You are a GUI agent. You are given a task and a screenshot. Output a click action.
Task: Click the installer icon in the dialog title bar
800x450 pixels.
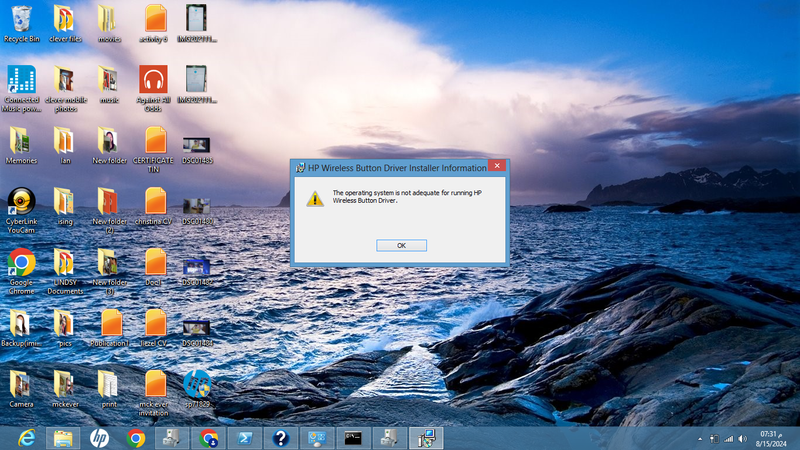300,168
